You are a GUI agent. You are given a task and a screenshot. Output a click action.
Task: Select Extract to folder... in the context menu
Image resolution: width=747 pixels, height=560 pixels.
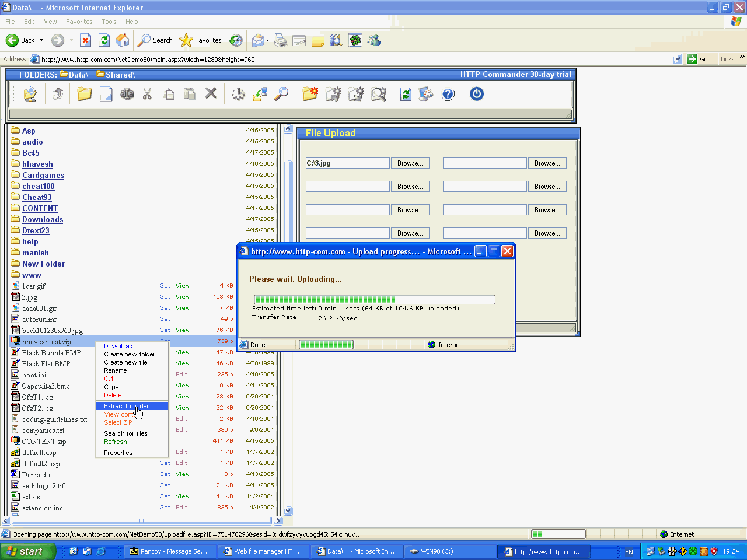click(132, 406)
